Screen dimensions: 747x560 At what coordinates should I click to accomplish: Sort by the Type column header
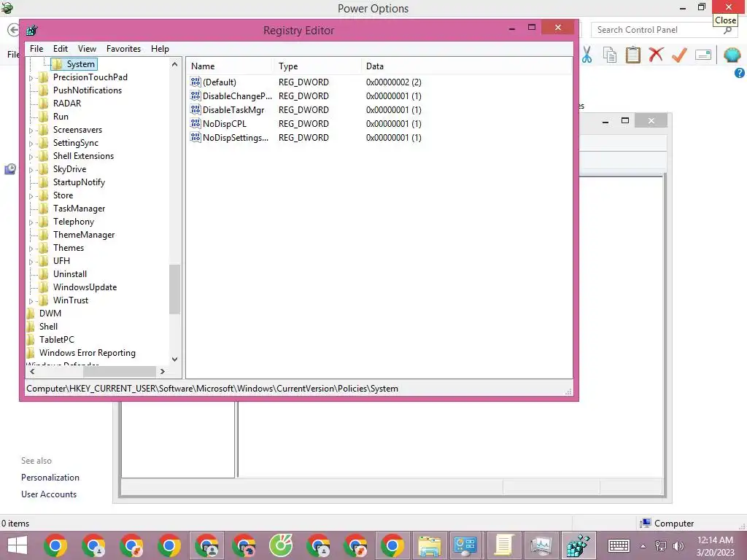(317, 66)
